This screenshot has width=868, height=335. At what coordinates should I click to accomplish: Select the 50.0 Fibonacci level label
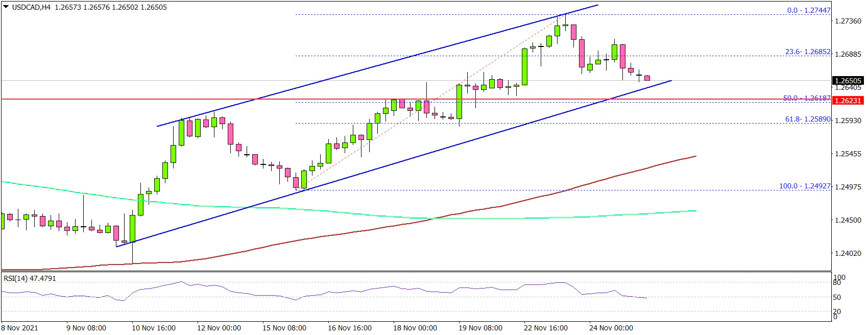pos(807,98)
